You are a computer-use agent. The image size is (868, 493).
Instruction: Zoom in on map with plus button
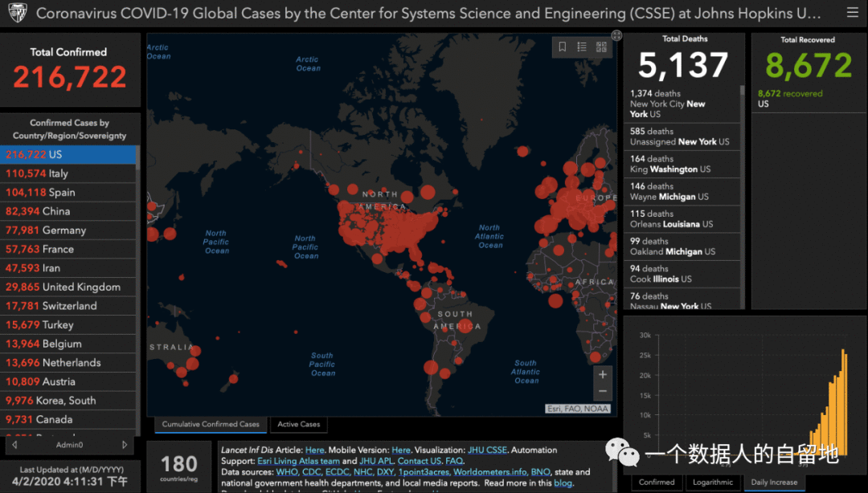(603, 375)
